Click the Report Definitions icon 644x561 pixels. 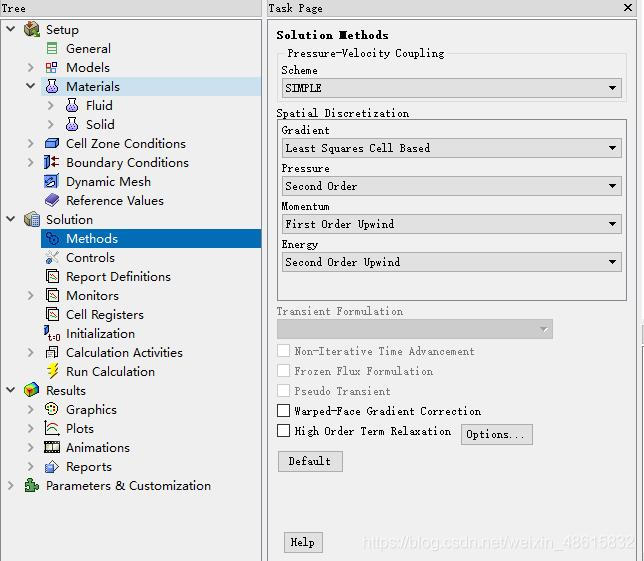pyautogui.click(x=52, y=276)
